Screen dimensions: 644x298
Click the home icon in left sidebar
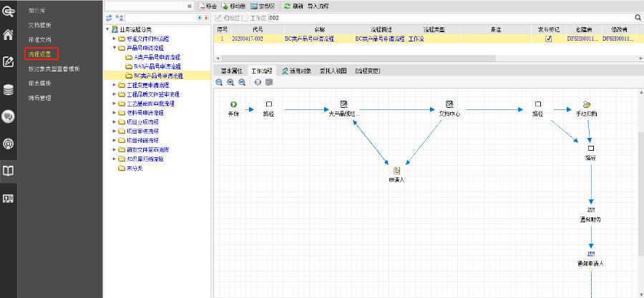9,34
